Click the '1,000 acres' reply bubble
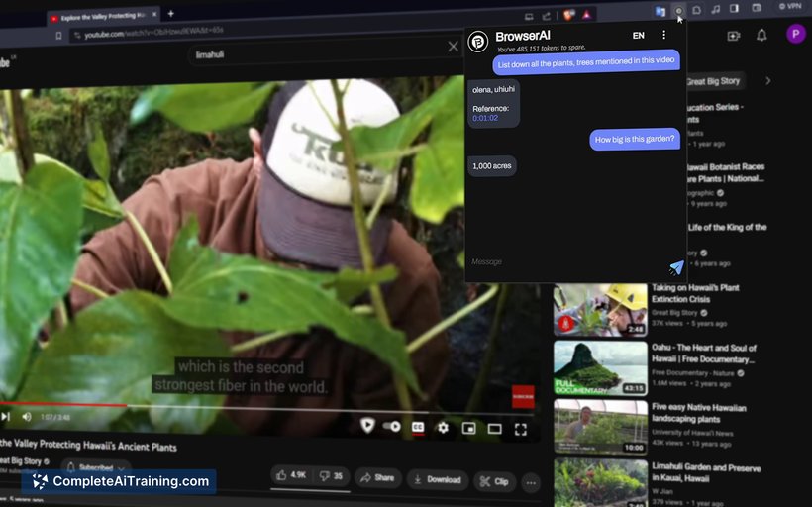The width and height of the screenshot is (812, 507). (x=492, y=165)
